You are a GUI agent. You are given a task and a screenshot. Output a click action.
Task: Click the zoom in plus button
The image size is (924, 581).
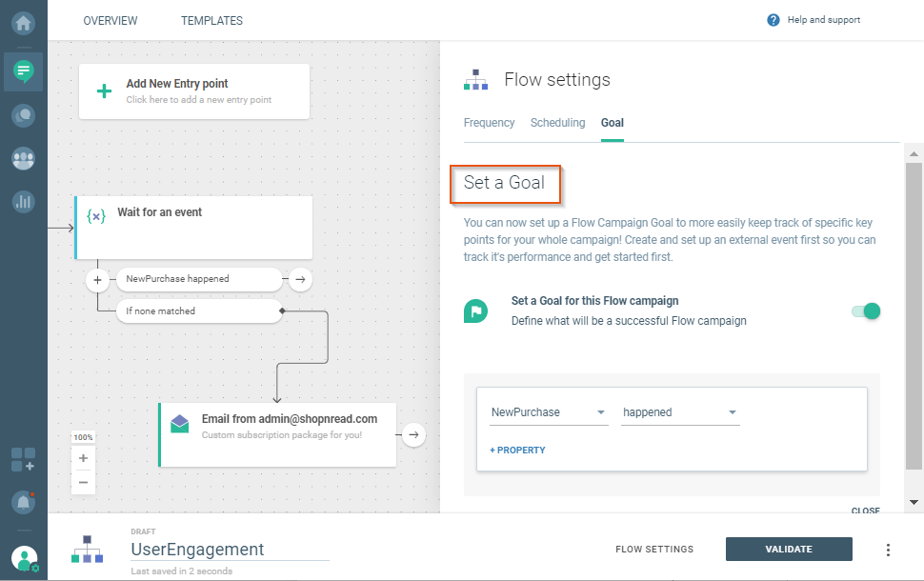[83, 458]
